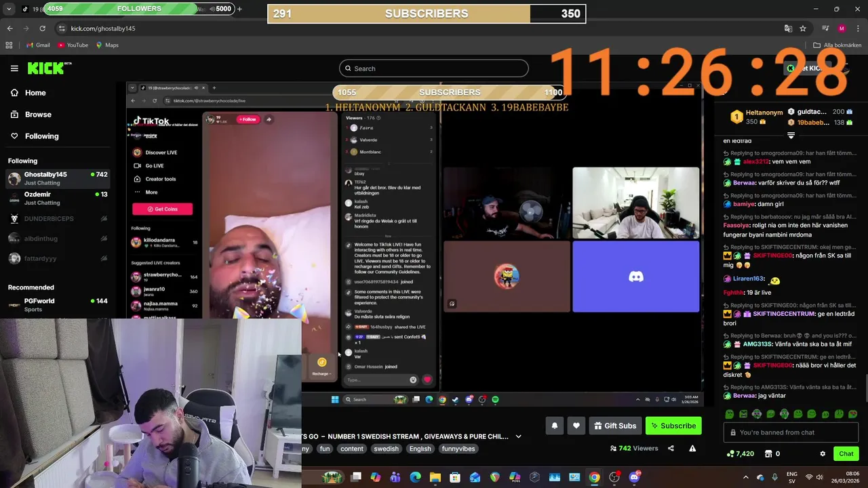Open the Gmail bookmark
This screenshot has width=868, height=488.
pyautogui.click(x=38, y=45)
